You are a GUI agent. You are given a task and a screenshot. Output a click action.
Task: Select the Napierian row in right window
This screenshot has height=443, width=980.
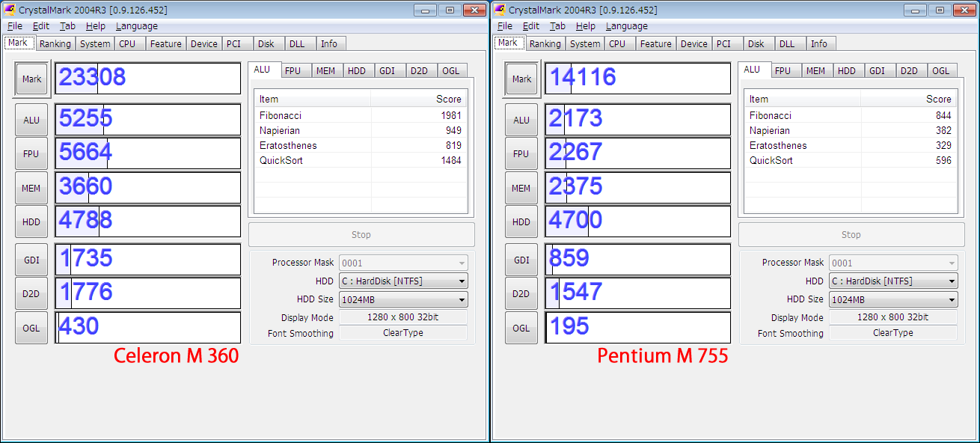pyautogui.click(x=851, y=130)
